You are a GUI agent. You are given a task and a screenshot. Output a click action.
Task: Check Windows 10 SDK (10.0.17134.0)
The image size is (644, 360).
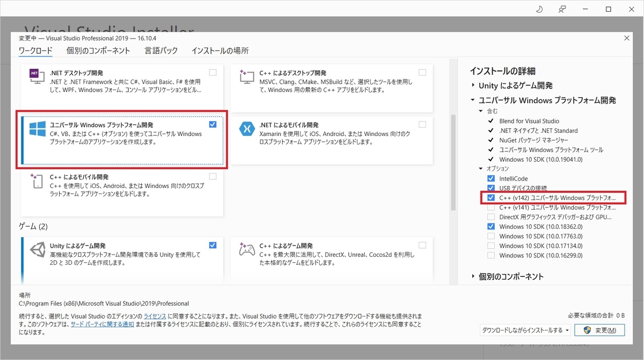pos(491,246)
